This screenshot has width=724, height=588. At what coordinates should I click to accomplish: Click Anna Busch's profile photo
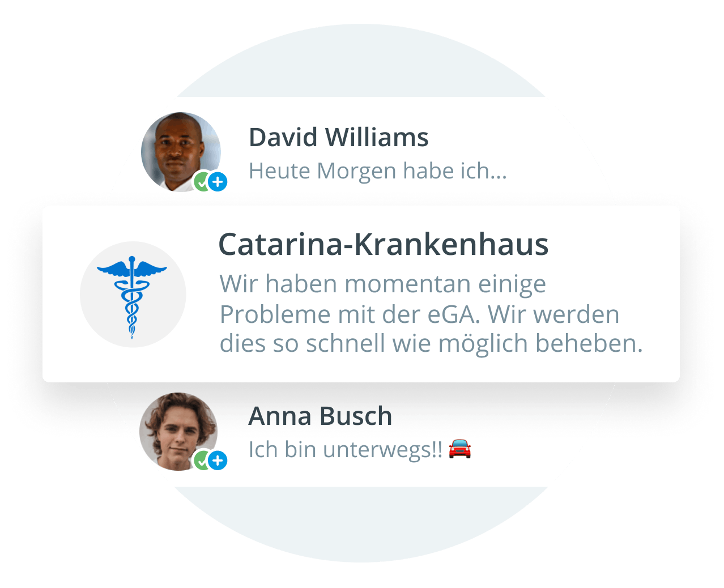coord(179,432)
